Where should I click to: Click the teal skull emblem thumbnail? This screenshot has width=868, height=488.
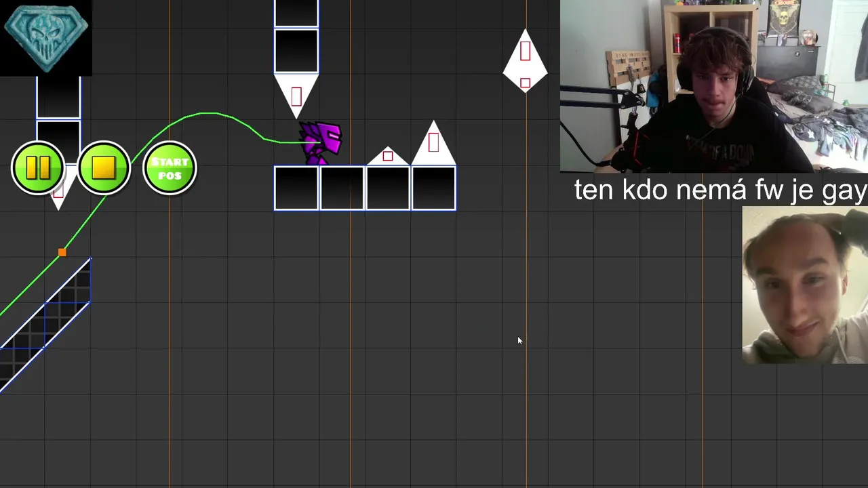(x=45, y=37)
